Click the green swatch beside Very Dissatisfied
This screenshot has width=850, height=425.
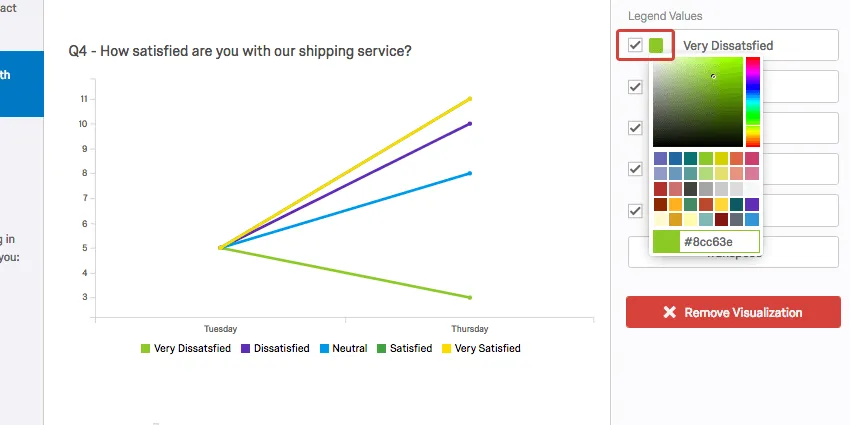click(656, 45)
